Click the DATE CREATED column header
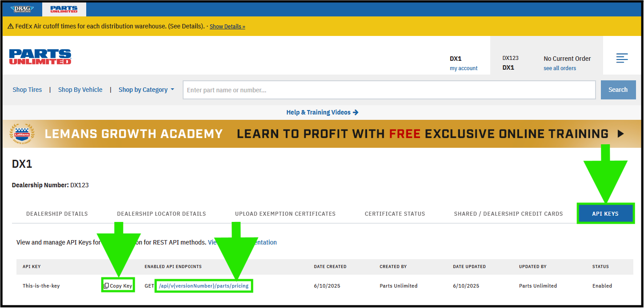 330,267
